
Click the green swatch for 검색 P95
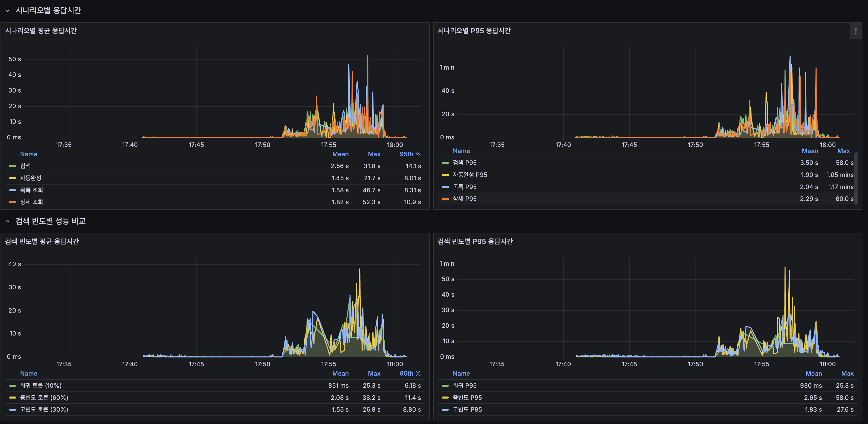point(445,163)
